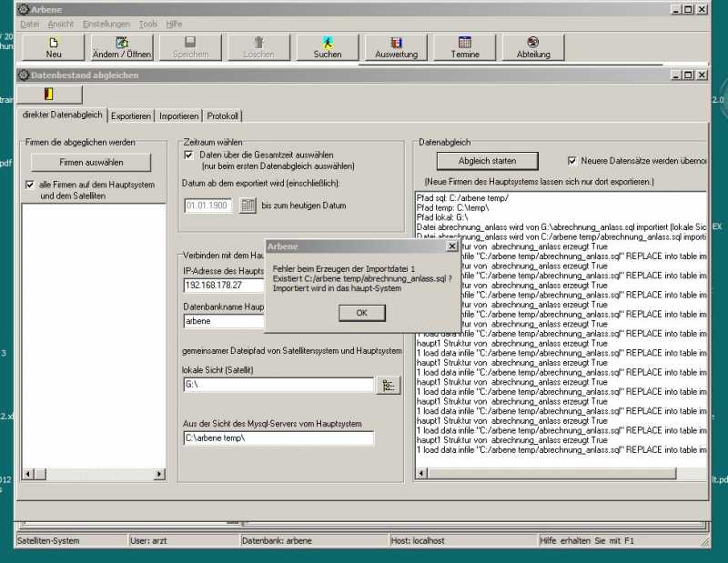
Task: Toggle 'Neuere Datensätze werden' checkbox
Action: (572, 161)
